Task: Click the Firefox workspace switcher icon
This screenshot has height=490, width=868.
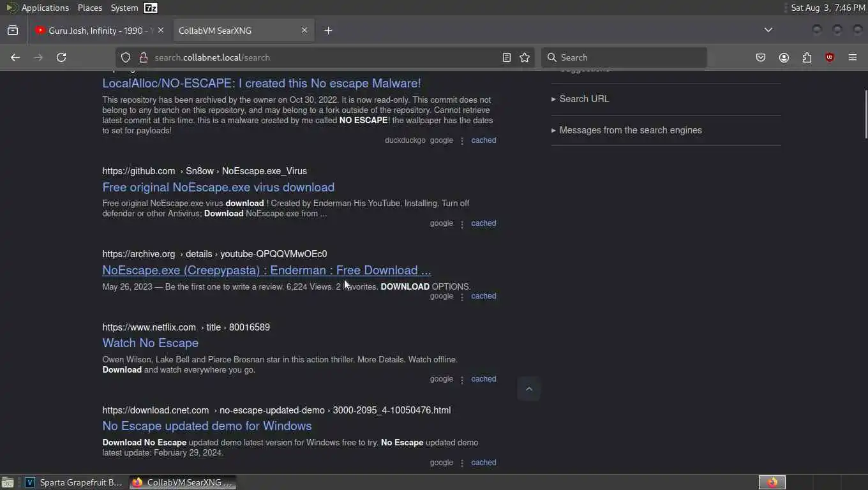Action: coord(772,482)
